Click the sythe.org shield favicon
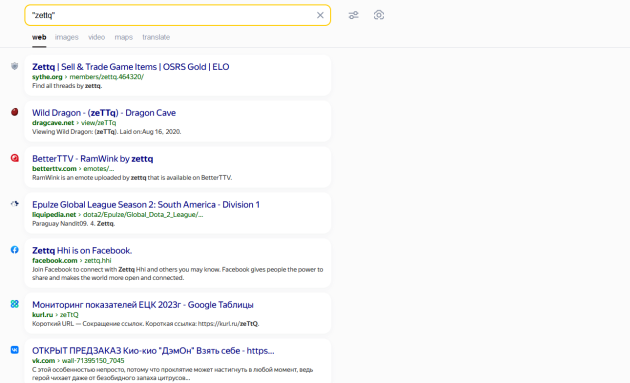The height and width of the screenshot is (383, 630). click(x=14, y=66)
